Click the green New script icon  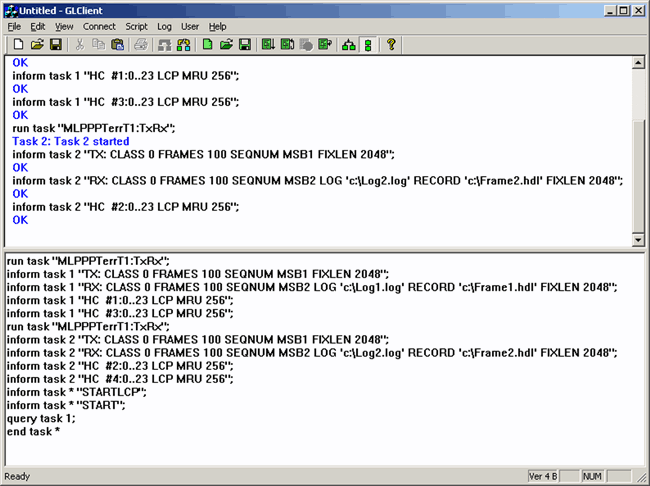pyautogui.click(x=207, y=44)
